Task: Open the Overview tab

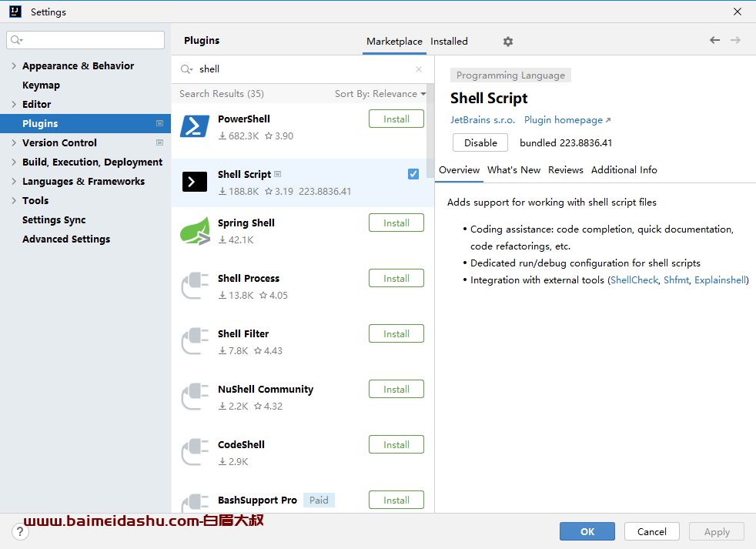Action: tap(459, 170)
